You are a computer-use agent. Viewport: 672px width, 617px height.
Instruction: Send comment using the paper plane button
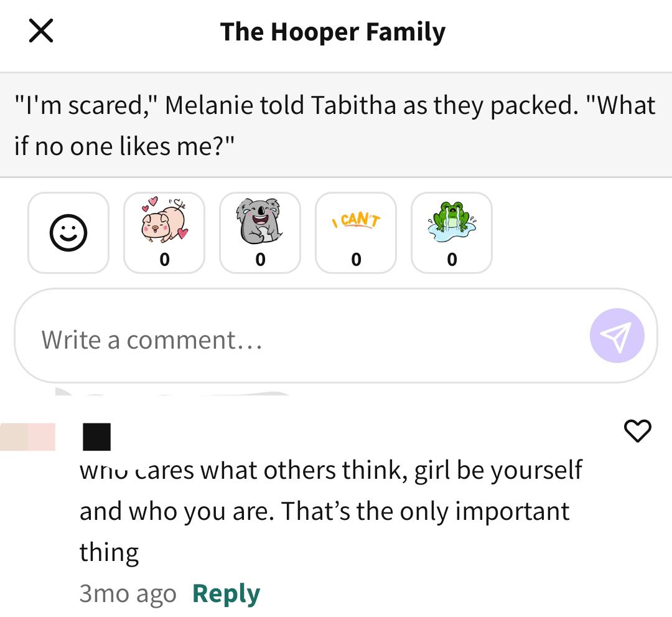tap(617, 336)
